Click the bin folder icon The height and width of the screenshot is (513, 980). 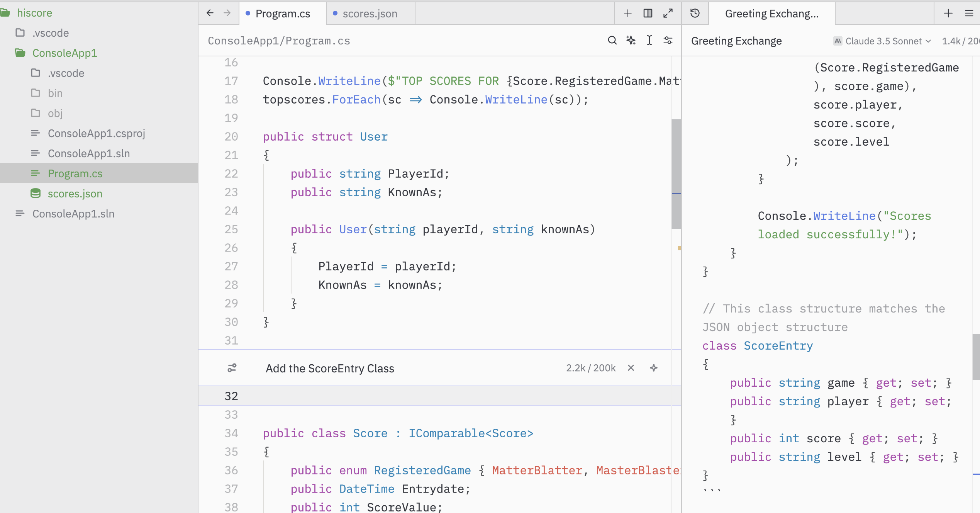click(x=36, y=93)
